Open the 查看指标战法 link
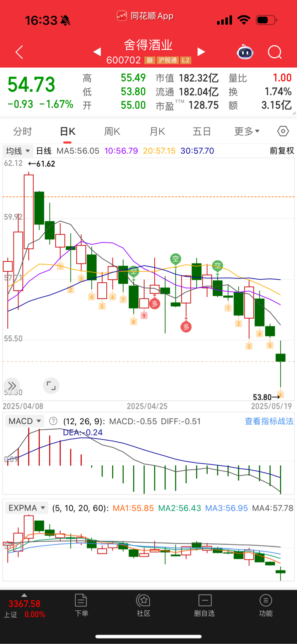The height and width of the screenshot is (644, 297). pyautogui.click(x=269, y=421)
